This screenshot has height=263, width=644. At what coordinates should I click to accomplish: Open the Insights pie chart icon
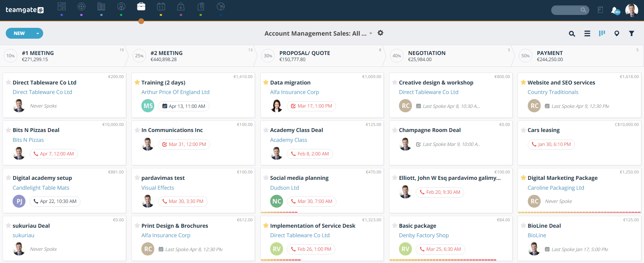221,6
